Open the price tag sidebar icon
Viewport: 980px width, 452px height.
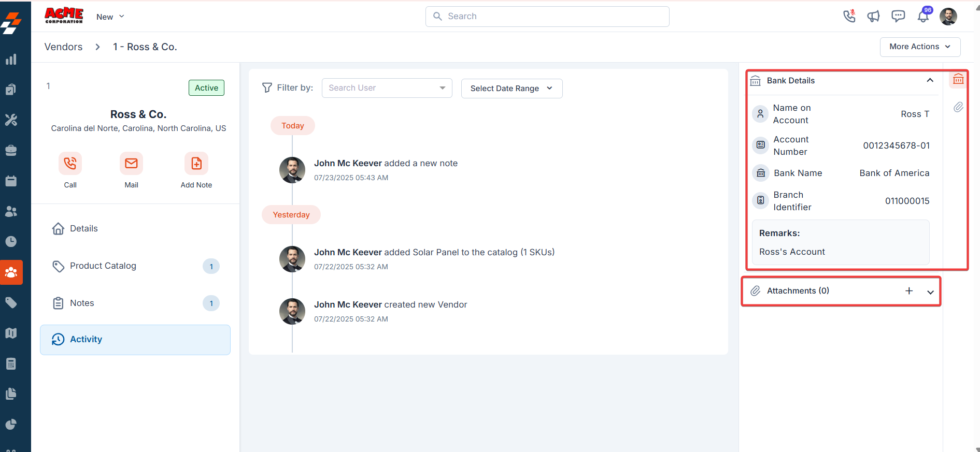pos(11,303)
